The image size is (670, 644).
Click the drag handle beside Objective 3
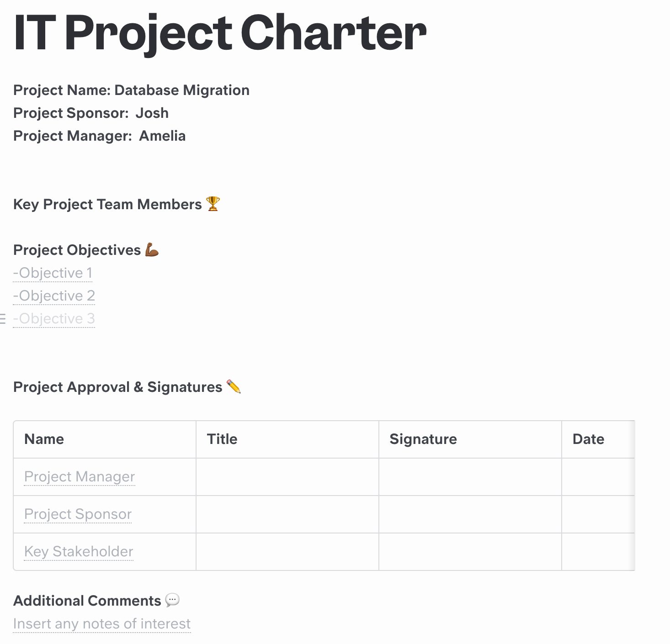click(3, 319)
